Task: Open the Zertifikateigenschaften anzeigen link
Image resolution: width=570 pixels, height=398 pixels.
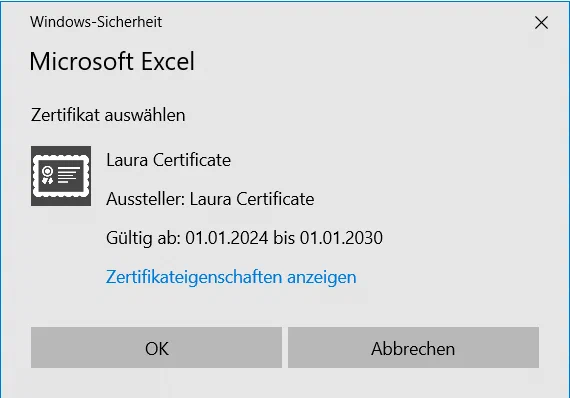Action: coord(231,277)
